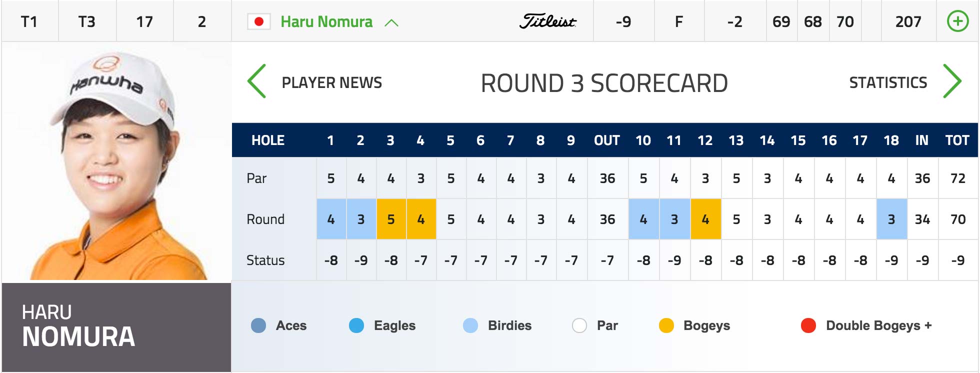Click the yellow Bogeys legend dot
The image size is (980, 373).
666,325
